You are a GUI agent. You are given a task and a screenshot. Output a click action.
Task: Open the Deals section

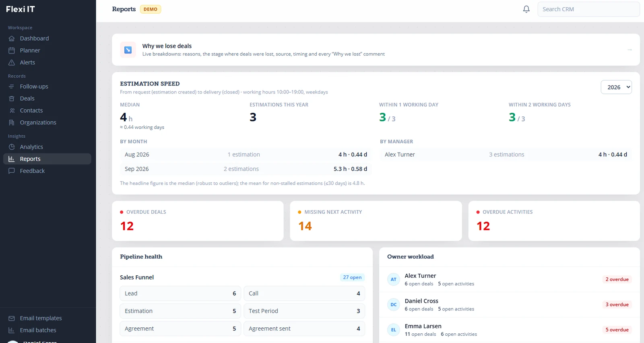[47, 99]
